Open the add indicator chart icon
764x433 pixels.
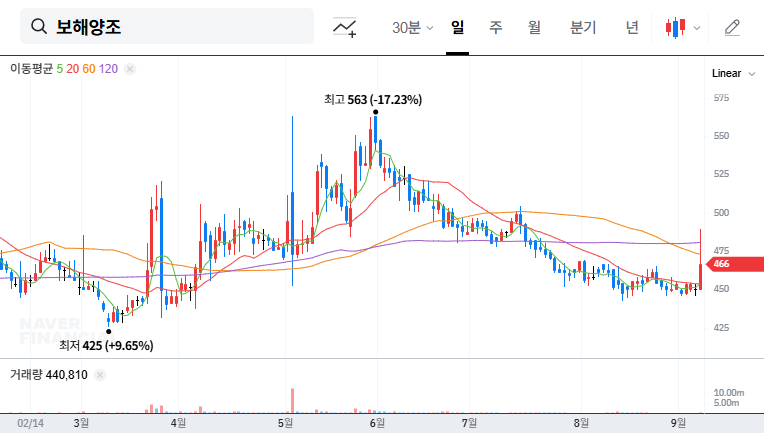[x=344, y=27]
